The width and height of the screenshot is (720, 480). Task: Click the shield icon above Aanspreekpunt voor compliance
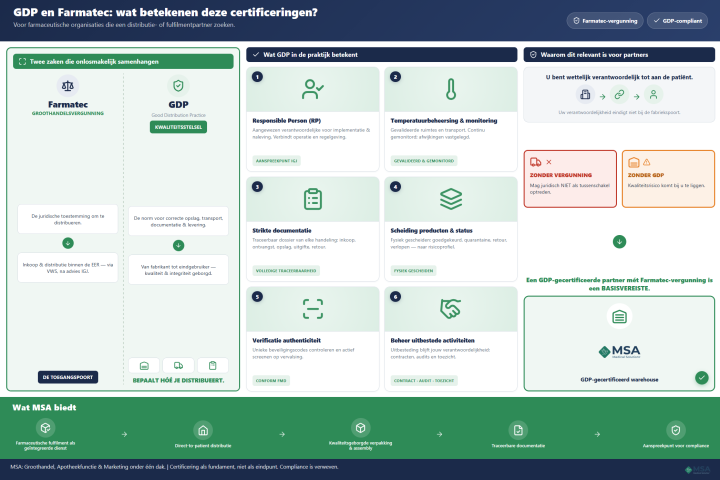(675, 430)
